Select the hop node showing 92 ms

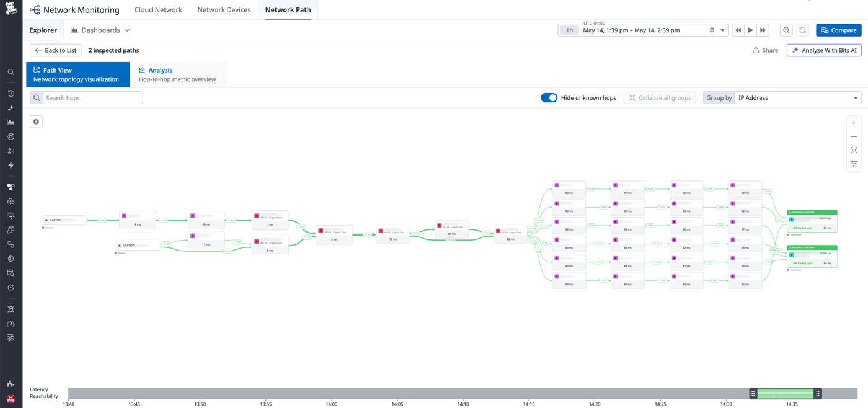(686, 189)
